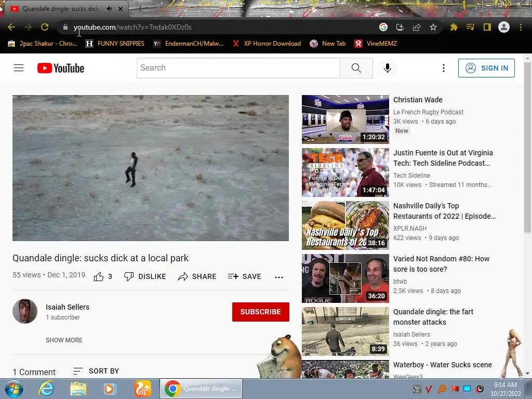Click the lock icon in address bar
Image resolution: width=532 pixels, height=399 pixels.
click(65, 27)
